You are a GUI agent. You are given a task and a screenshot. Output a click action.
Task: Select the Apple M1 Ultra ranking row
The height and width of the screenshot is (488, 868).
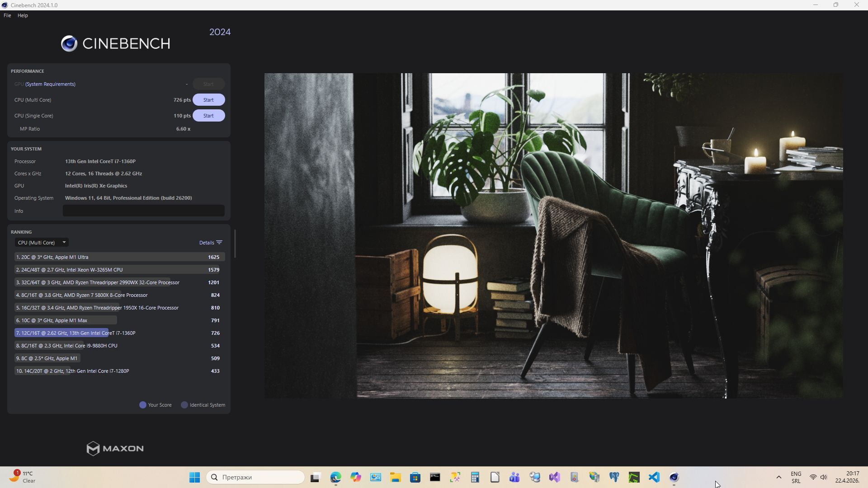(119, 257)
